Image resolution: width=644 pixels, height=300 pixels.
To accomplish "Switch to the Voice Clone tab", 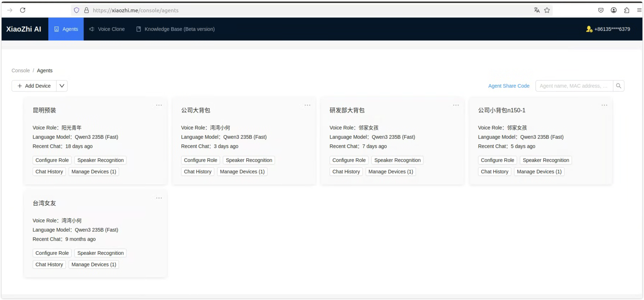I will point(107,29).
